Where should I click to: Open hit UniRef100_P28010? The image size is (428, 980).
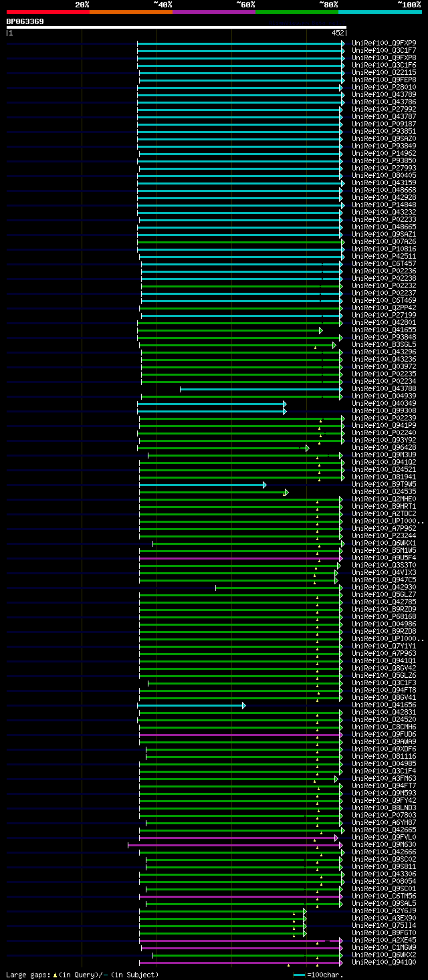click(384, 87)
